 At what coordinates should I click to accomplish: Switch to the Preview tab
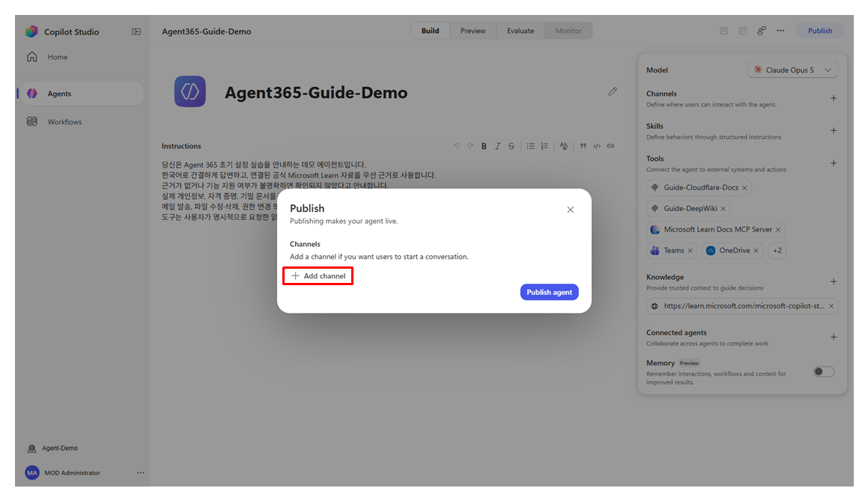click(473, 31)
